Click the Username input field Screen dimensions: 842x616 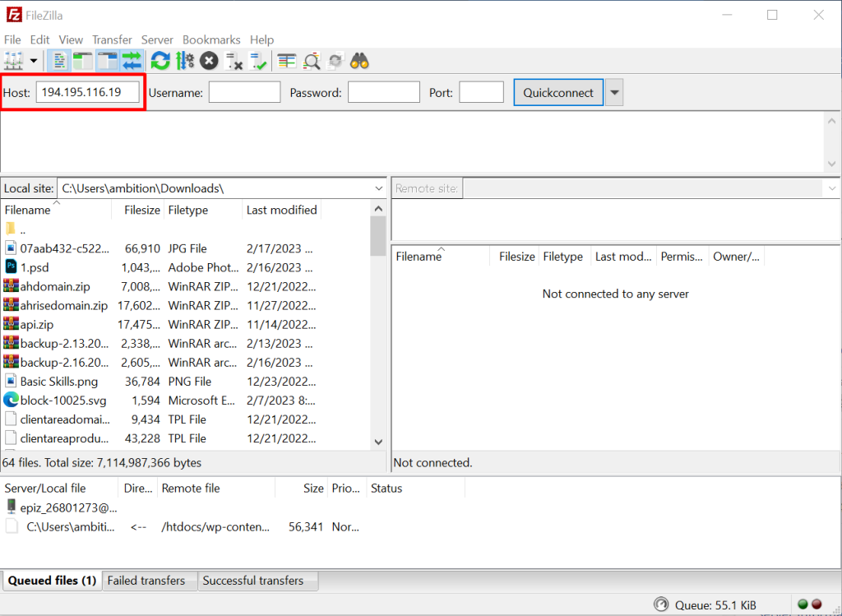coord(244,92)
